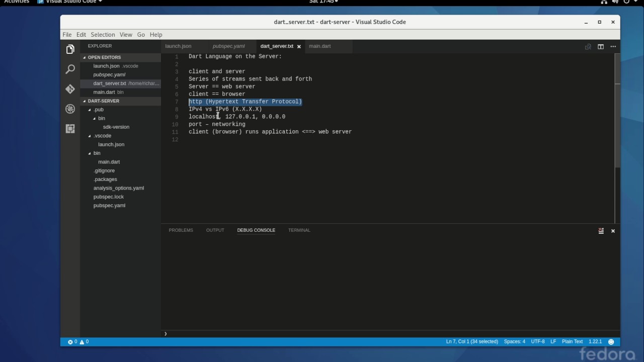Click the Ln 7, Col 1 position indicator
The image size is (644, 362).
(x=472, y=341)
